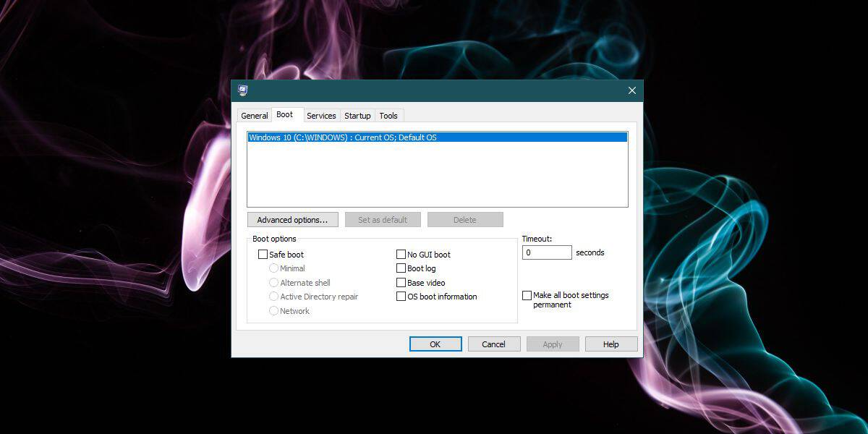Select the Windows 10 boot entry

click(x=438, y=137)
